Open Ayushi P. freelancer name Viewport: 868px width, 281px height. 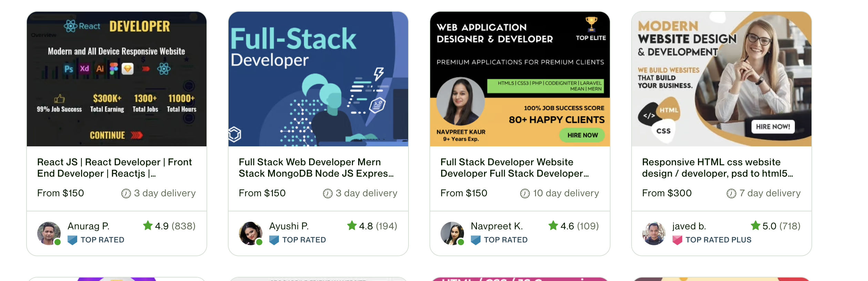coord(289,226)
